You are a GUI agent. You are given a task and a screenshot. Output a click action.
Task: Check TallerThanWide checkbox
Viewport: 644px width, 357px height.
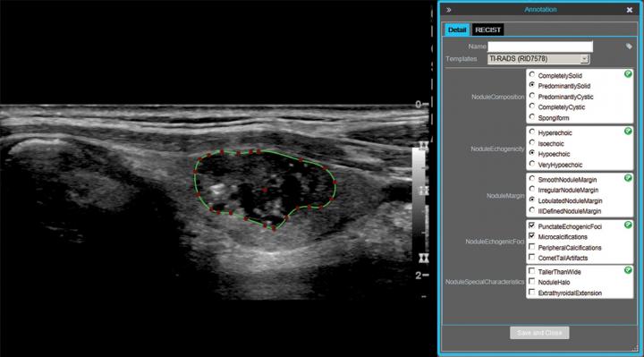[532, 271]
